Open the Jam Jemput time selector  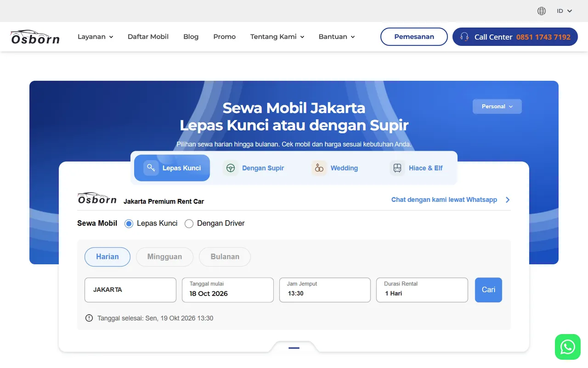[325, 290]
